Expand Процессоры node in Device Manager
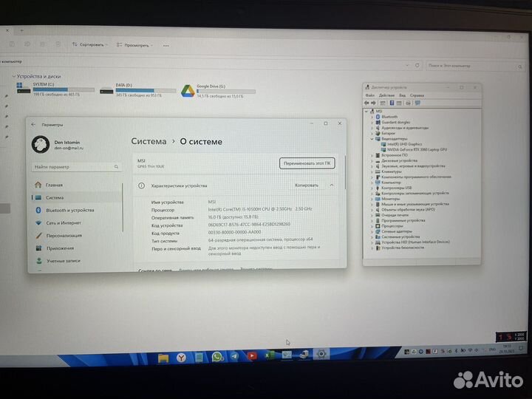Viewport: 532px width, 399px height. [372, 226]
